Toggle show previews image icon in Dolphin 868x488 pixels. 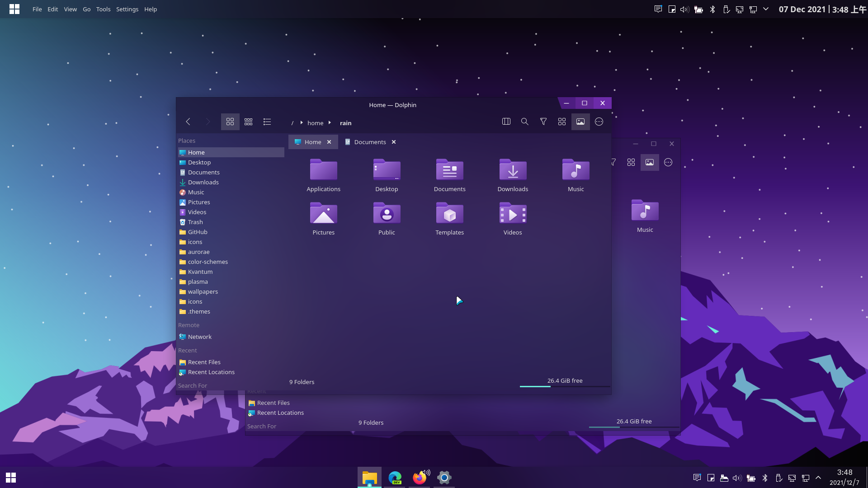pos(580,122)
